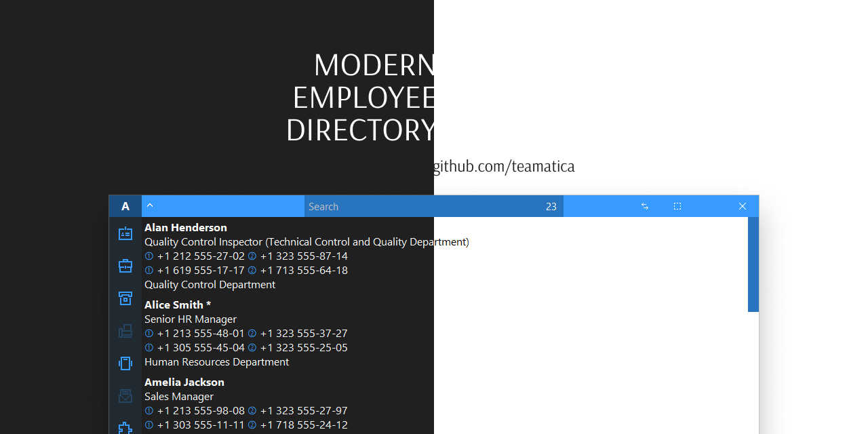Click the mobile phone icon in the sidebar
Image resolution: width=868 pixels, height=434 pixels.
[125, 363]
